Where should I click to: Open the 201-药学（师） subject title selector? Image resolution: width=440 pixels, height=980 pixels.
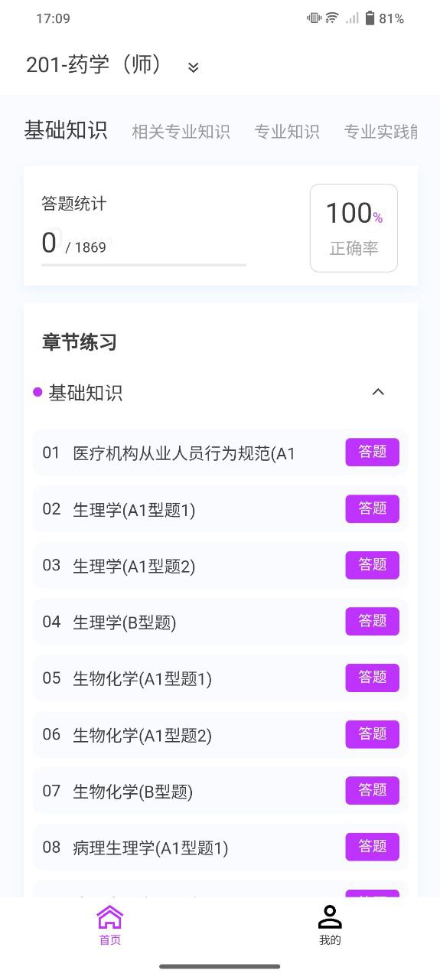coord(95,65)
